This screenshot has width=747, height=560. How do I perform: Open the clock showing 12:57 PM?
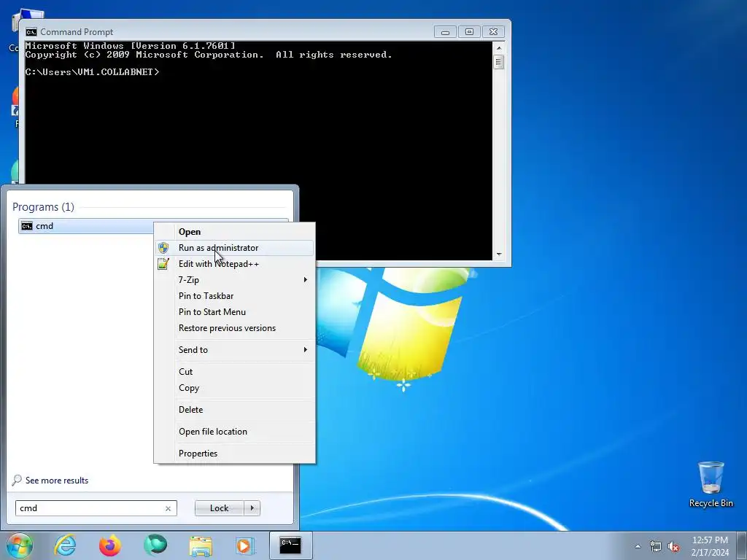pos(710,546)
